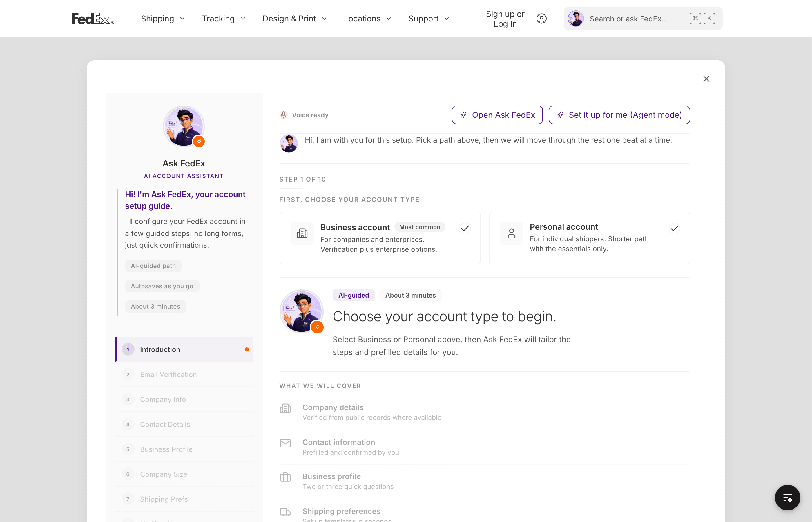Image resolution: width=812 pixels, height=522 pixels.
Task: Click the Shipping preferences row title
Action: pyautogui.click(x=341, y=511)
